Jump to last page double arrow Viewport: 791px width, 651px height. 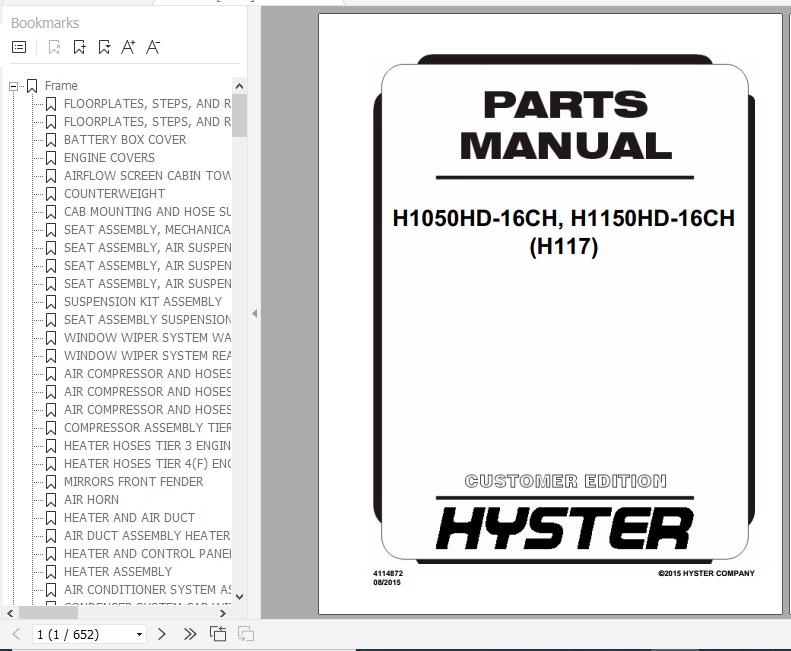point(190,634)
